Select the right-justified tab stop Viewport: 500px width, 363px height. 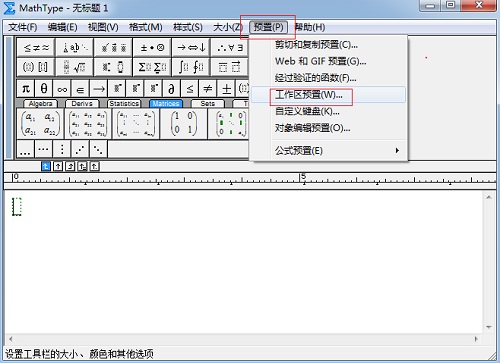[70, 166]
